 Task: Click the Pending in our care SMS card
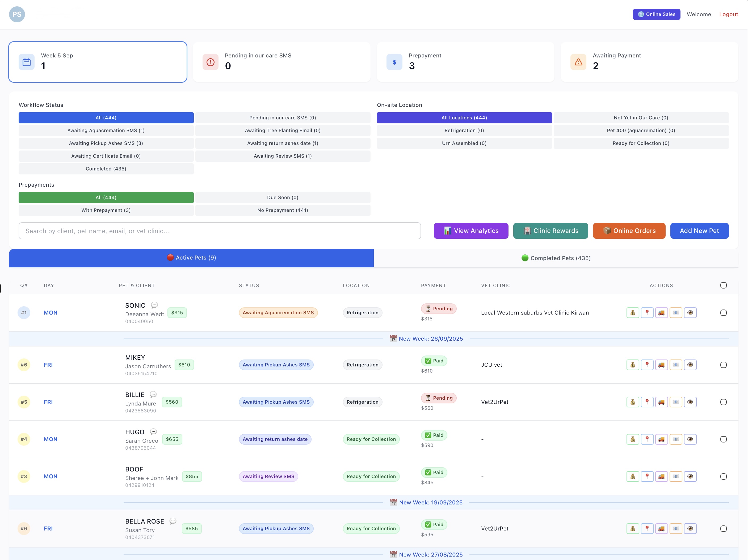point(282,62)
